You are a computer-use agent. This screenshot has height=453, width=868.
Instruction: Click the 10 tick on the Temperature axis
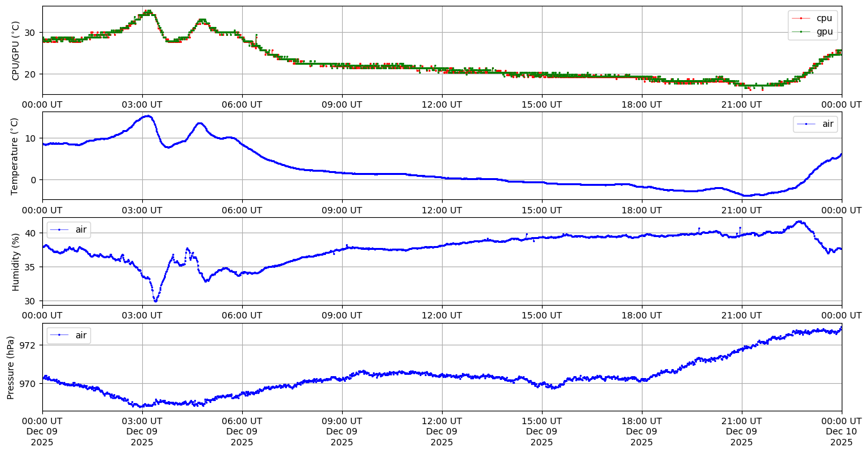coord(31,138)
